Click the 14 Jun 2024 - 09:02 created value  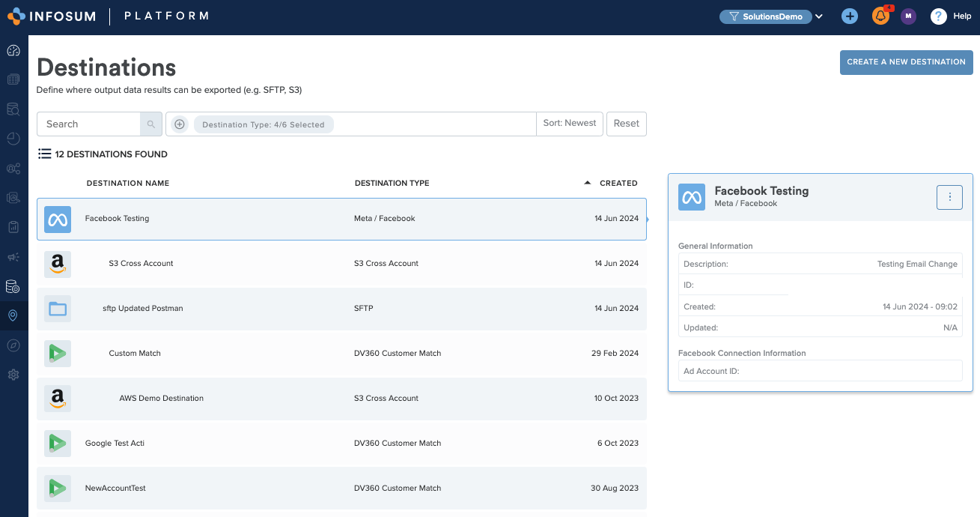(x=920, y=307)
